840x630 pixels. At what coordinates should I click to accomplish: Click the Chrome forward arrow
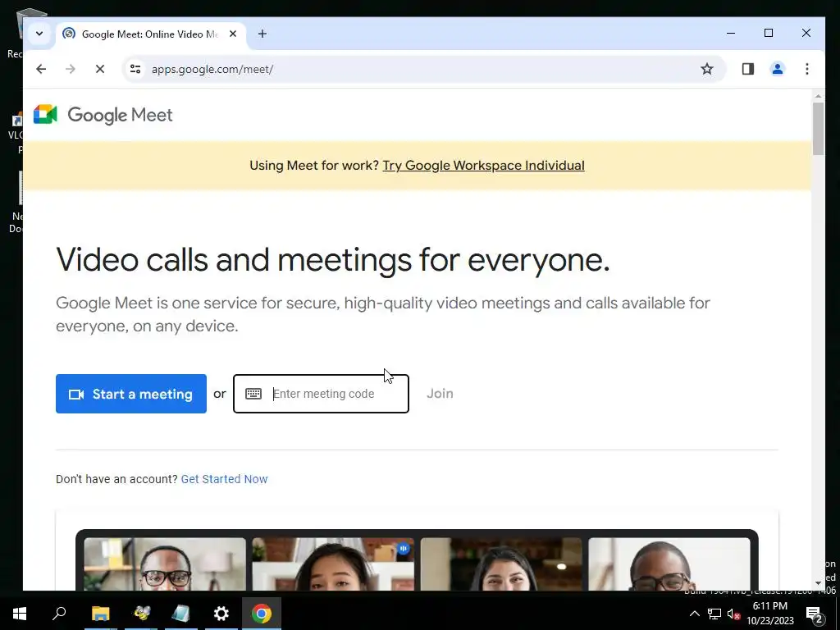pos(71,69)
